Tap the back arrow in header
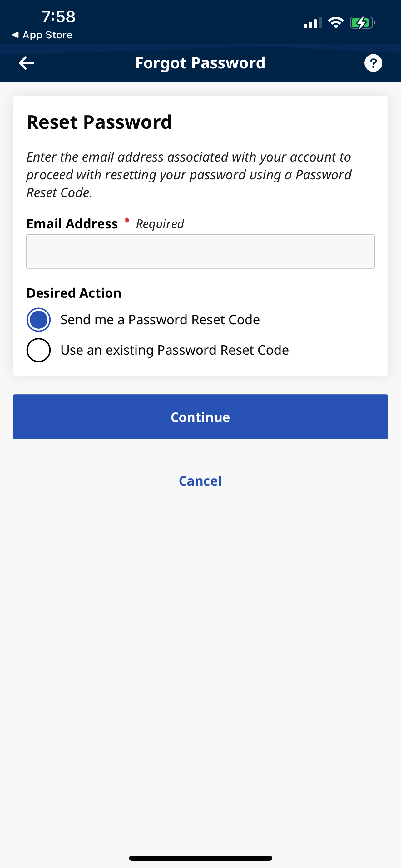Image resolution: width=401 pixels, height=868 pixels. [x=27, y=63]
